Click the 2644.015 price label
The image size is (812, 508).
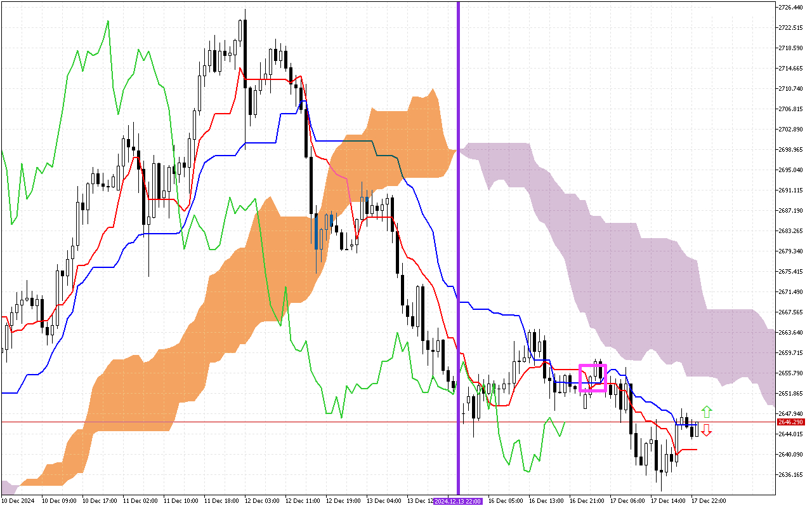tap(790, 434)
